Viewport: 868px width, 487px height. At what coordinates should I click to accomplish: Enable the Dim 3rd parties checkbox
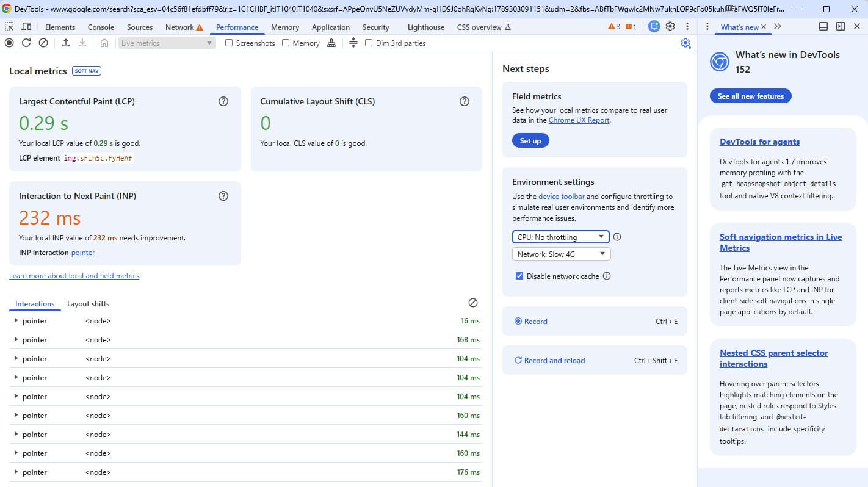pos(369,43)
